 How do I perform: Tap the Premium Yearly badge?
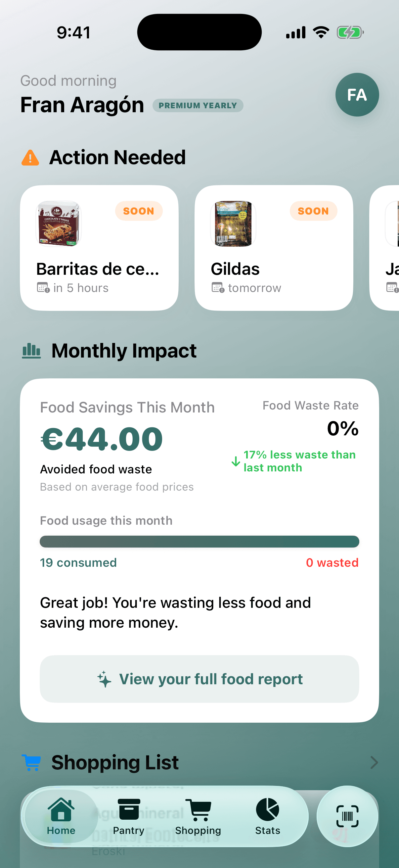198,106
